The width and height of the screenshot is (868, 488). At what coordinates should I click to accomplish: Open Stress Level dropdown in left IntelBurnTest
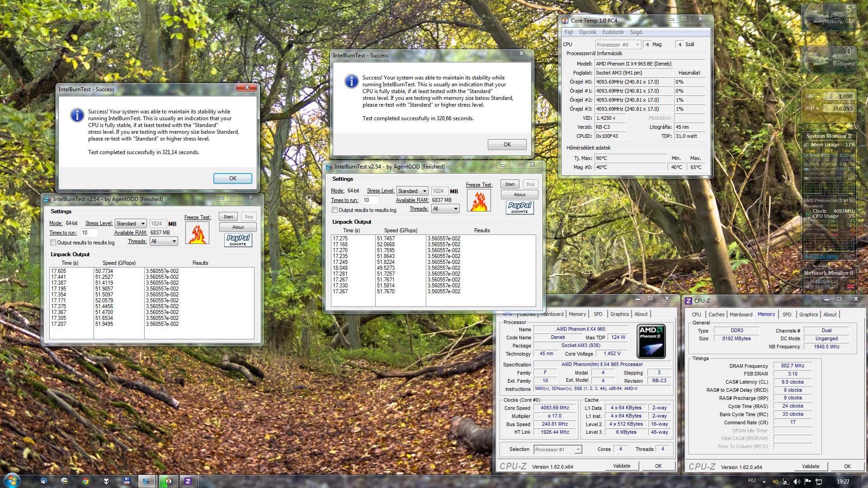[131, 224]
